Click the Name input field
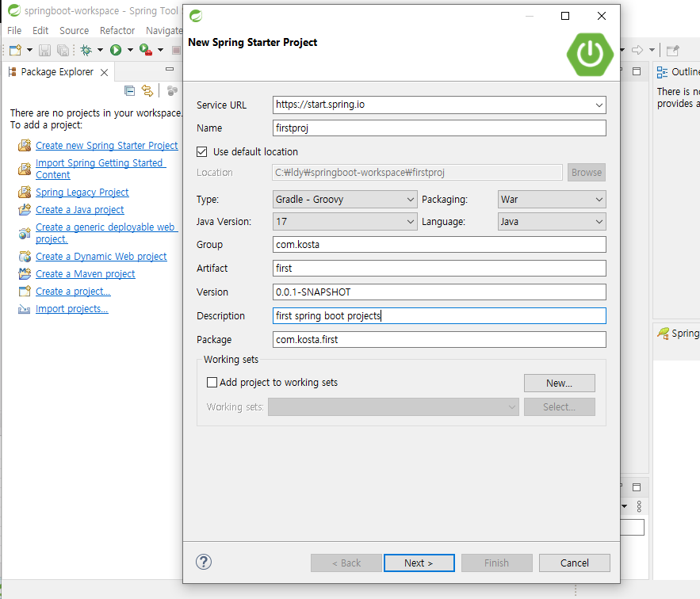The image size is (700, 599). click(x=439, y=128)
